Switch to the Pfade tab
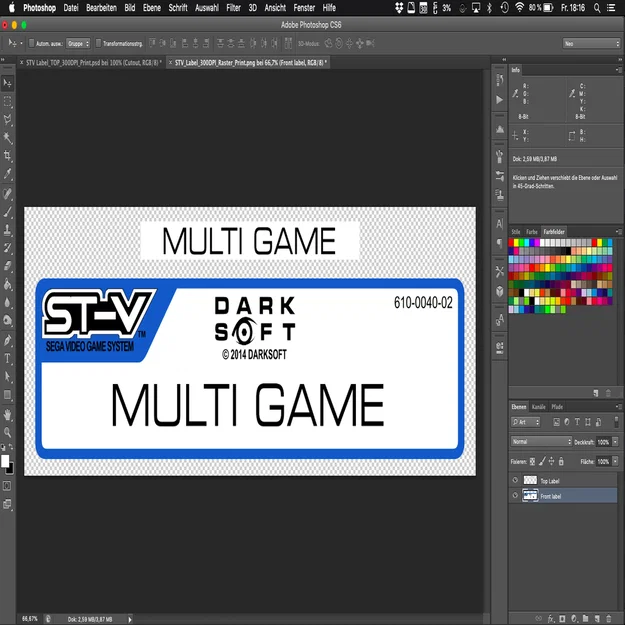 click(x=557, y=407)
